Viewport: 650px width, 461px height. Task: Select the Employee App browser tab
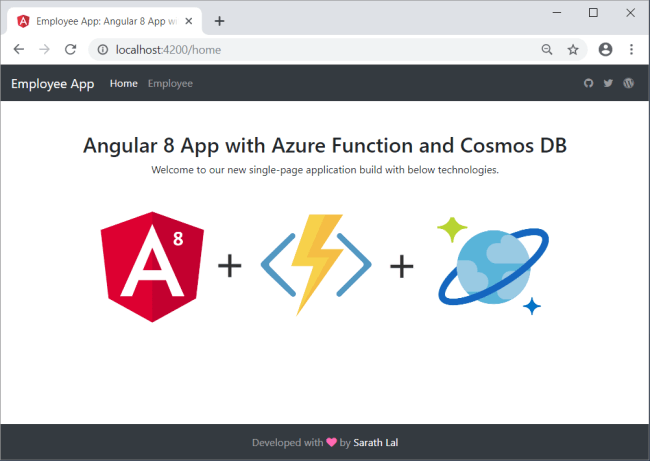point(104,21)
